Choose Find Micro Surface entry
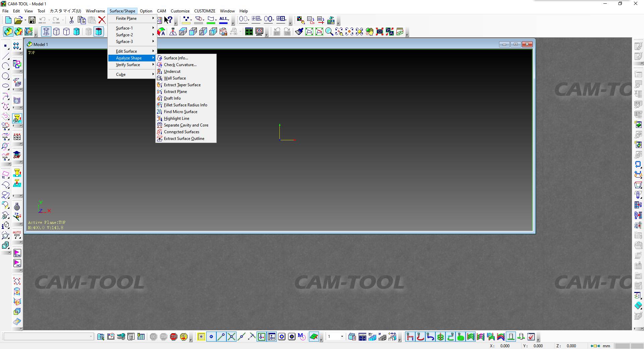The height and width of the screenshot is (349, 644). (186, 112)
